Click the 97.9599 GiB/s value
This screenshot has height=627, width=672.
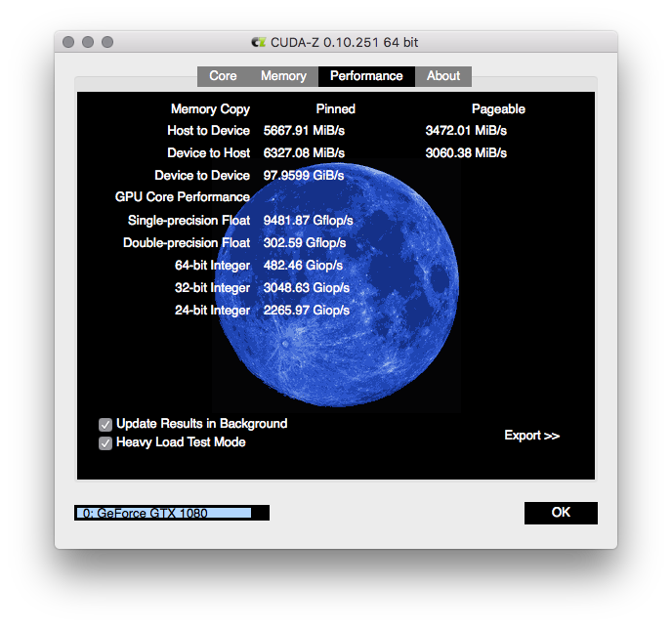(x=304, y=175)
